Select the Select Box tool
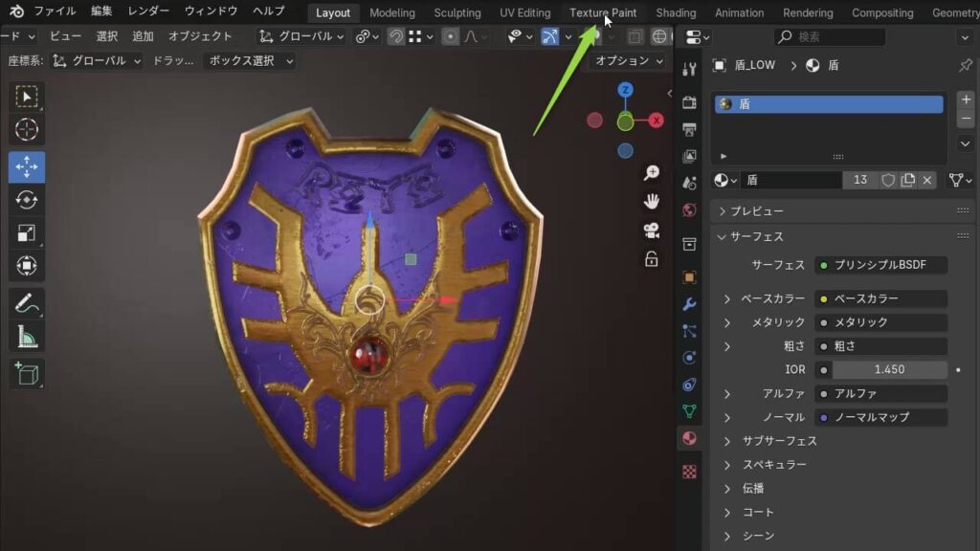The image size is (980, 551). pyautogui.click(x=26, y=97)
